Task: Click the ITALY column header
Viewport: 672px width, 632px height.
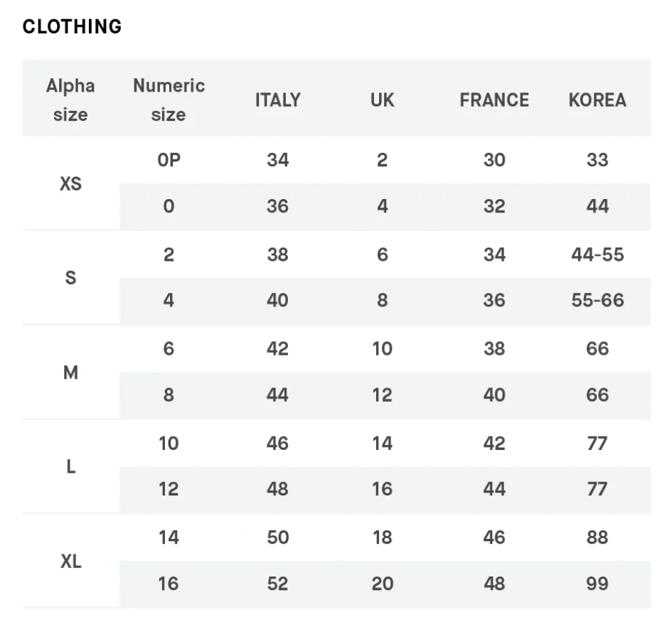Action: click(x=277, y=100)
